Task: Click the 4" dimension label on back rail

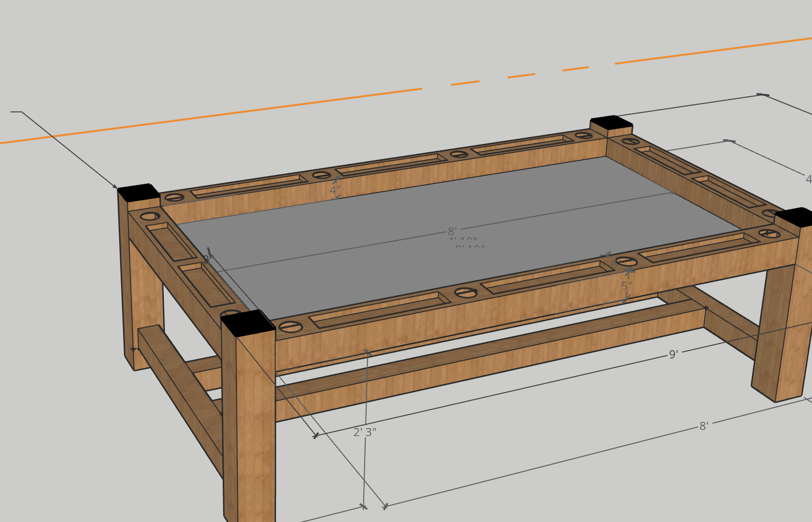Action: click(335, 190)
